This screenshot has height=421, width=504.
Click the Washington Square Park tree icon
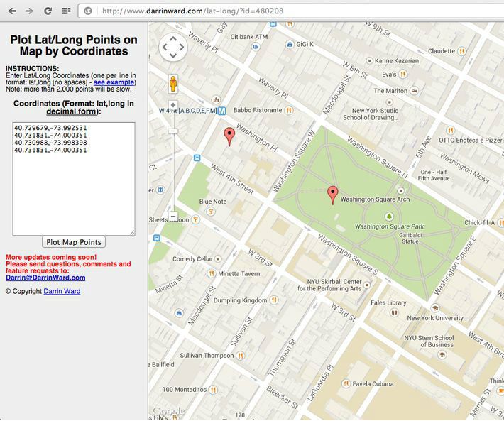[389, 217]
